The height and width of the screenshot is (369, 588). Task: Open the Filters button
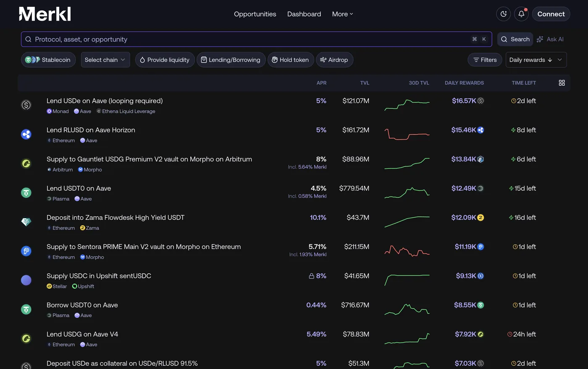click(485, 60)
